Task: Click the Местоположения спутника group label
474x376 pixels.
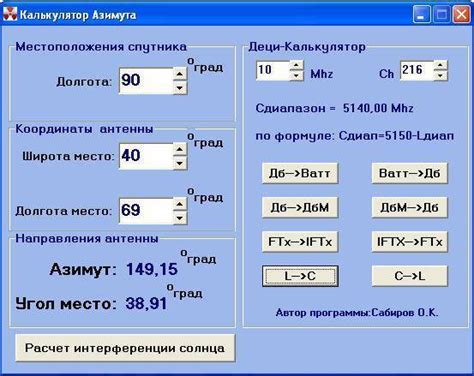Action: [x=101, y=47]
